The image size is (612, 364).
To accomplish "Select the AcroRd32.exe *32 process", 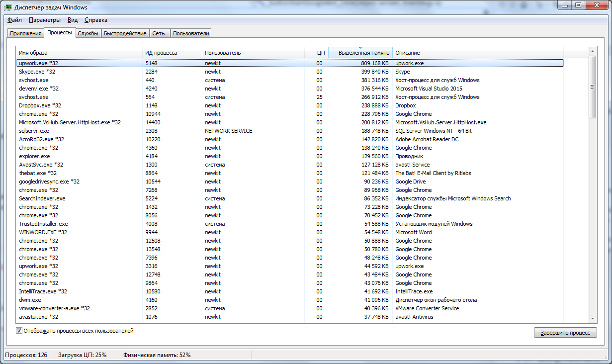I will 290,139.
